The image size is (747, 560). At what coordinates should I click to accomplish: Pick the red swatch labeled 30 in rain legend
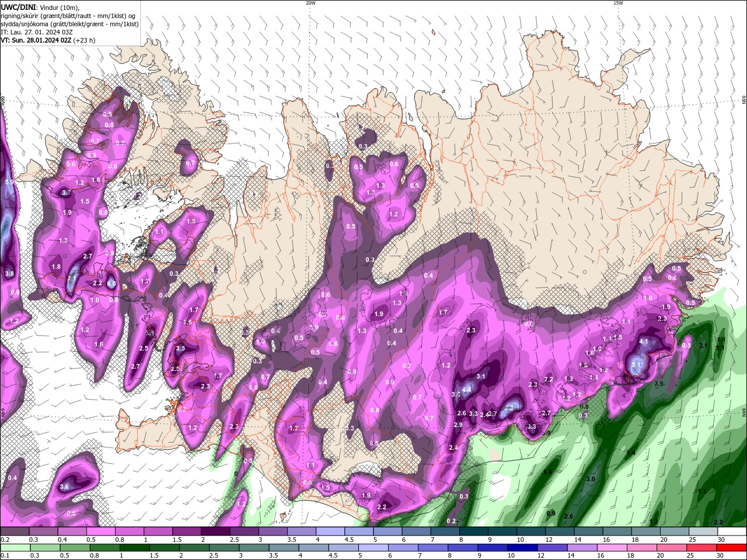[732, 548]
